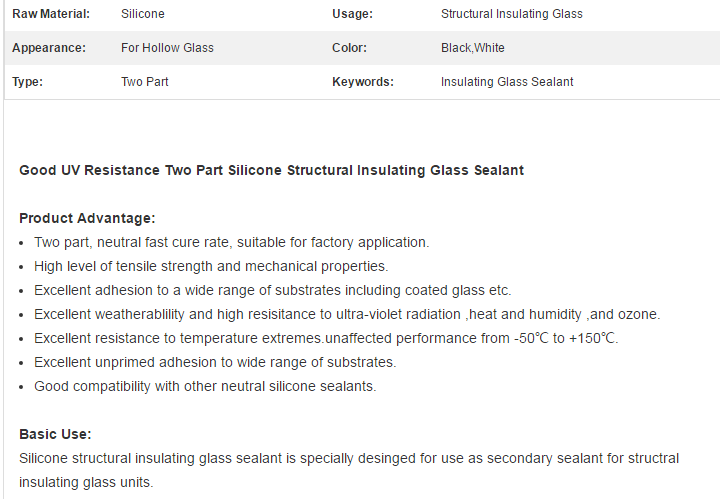Select the Silicone raw material value

coord(143,14)
